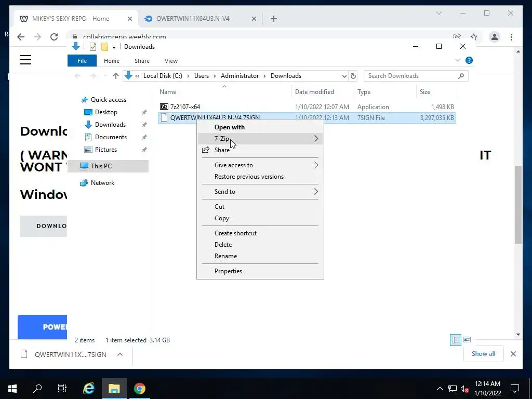Image resolution: width=532 pixels, height=399 pixels.
Task: Expand Give access to submenu
Action: [x=260, y=165]
